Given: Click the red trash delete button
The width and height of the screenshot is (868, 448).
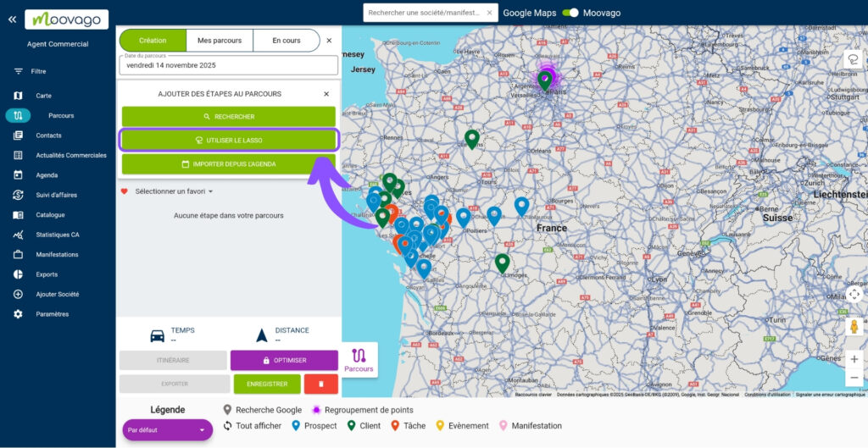Looking at the screenshot, I should point(320,384).
